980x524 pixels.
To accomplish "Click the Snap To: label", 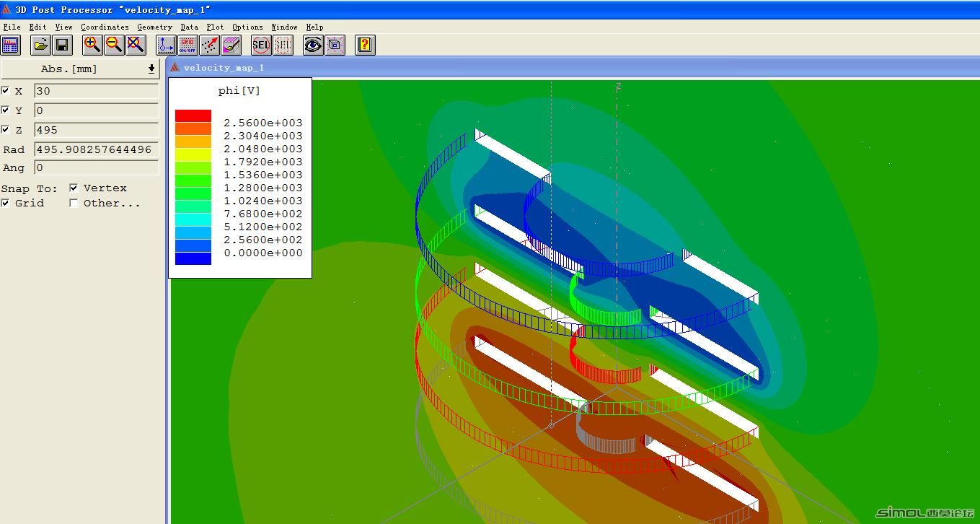I will (29, 188).
